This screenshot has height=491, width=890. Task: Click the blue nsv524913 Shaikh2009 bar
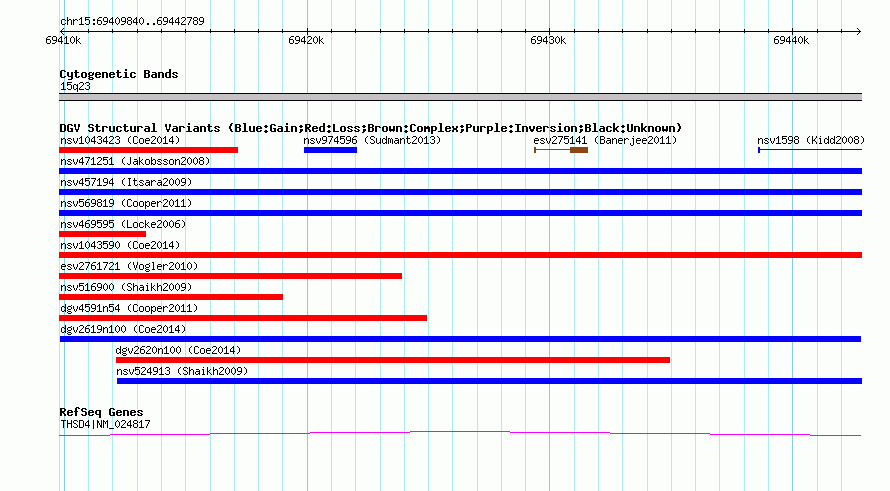pyautogui.click(x=489, y=381)
